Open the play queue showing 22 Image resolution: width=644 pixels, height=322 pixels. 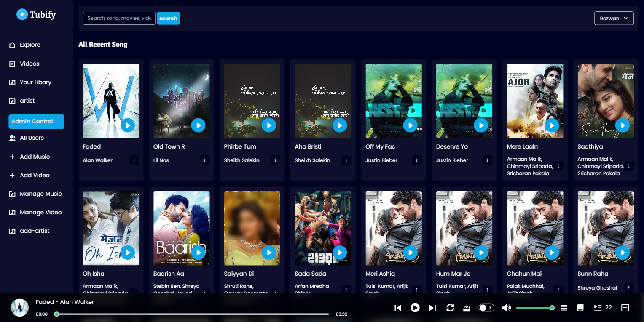[603, 308]
